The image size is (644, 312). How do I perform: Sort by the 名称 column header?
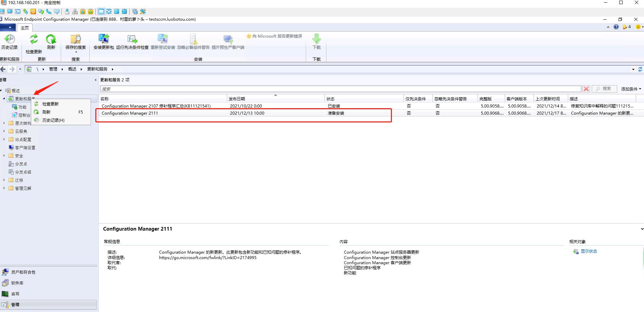pos(163,99)
